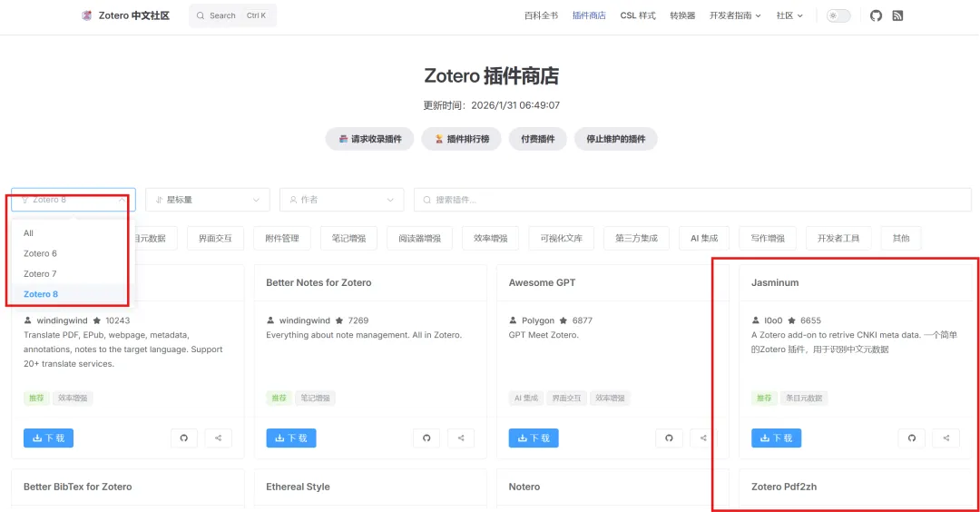Open Better BibTex for Zotero card title

[x=77, y=487]
